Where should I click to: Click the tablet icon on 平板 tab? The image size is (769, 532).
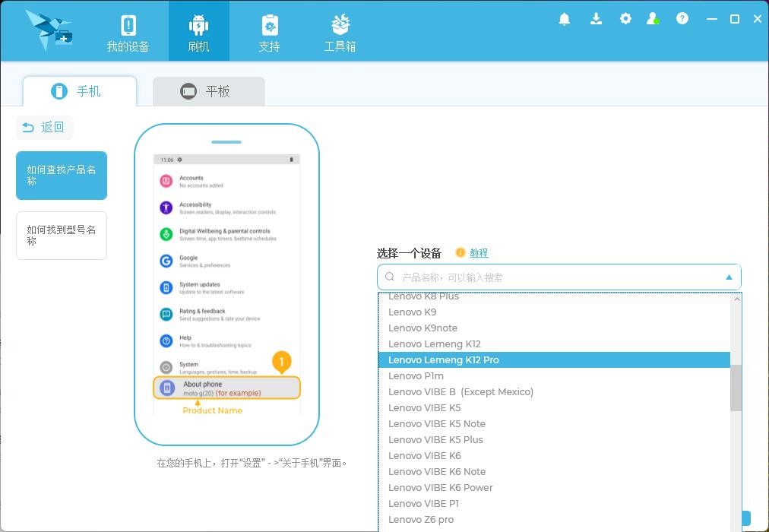coord(188,91)
